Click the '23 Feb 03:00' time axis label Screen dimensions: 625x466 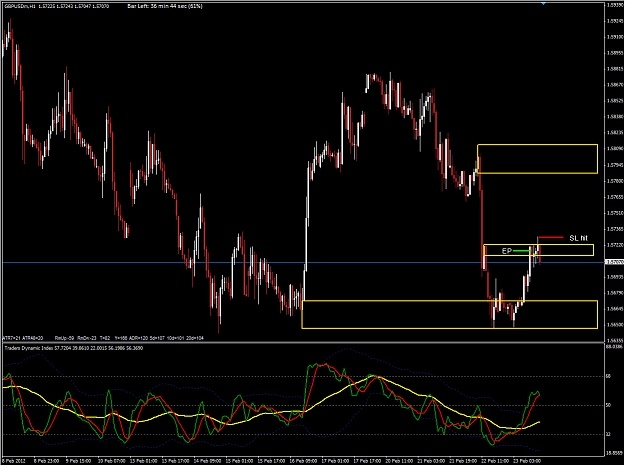click(x=527, y=461)
